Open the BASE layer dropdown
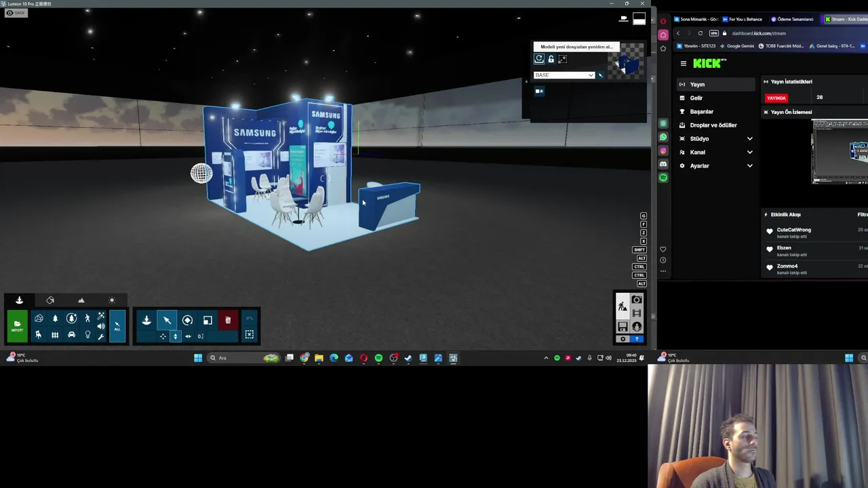 click(x=564, y=75)
